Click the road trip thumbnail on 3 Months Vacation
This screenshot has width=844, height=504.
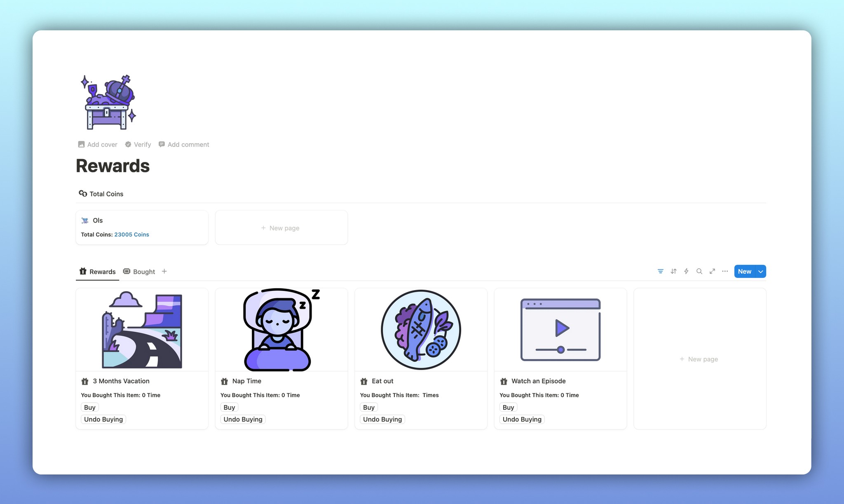pos(141,329)
